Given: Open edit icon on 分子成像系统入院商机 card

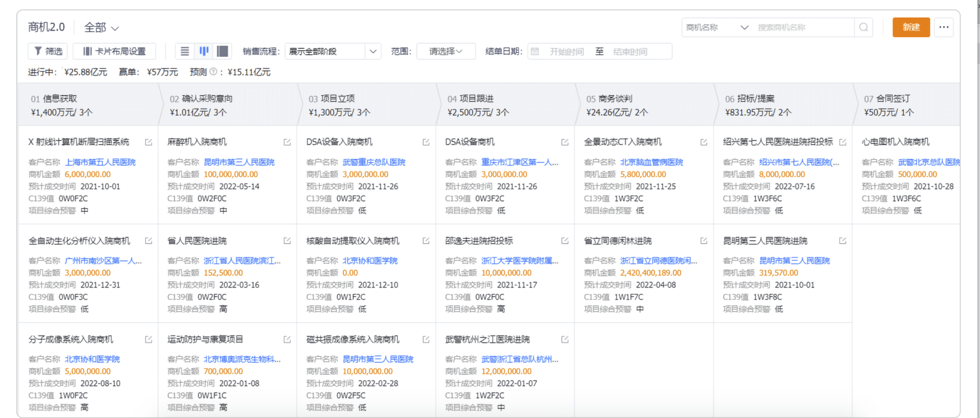Looking at the screenshot, I should click(x=149, y=339).
